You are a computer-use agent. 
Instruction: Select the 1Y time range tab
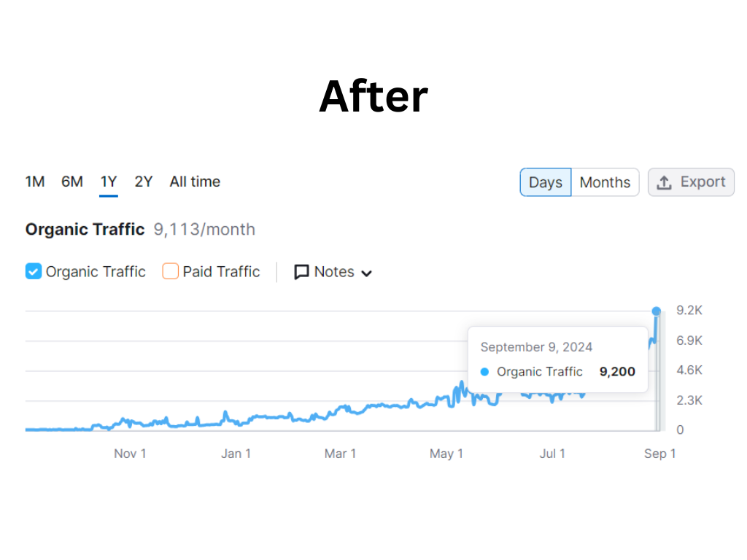click(x=109, y=182)
